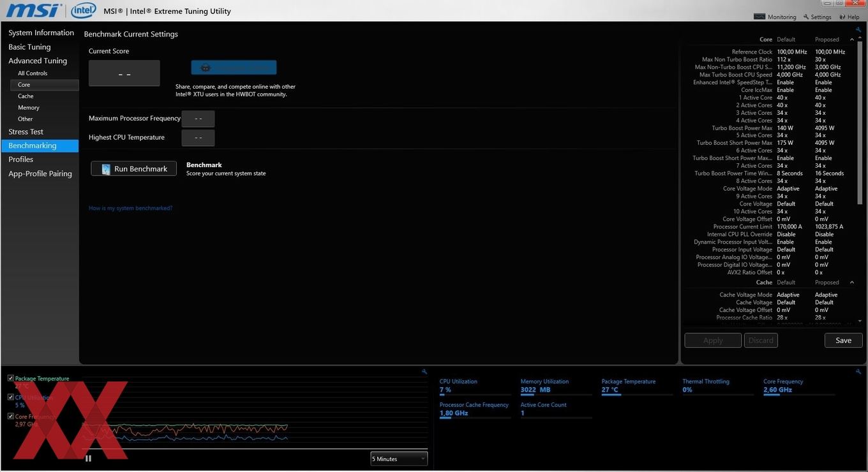Viewport: 868px width, 472px height.
Task: Click the wrench icon above the graph panel
Action: click(424, 371)
